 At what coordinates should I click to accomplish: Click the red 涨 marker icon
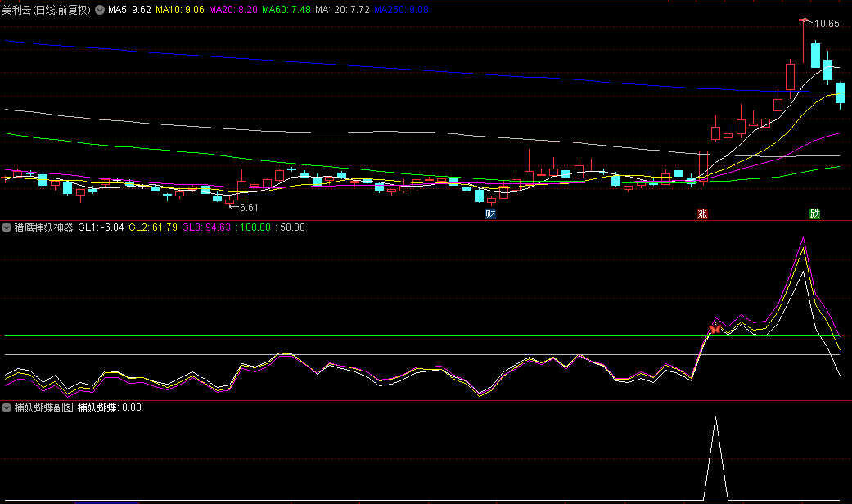tap(701, 214)
